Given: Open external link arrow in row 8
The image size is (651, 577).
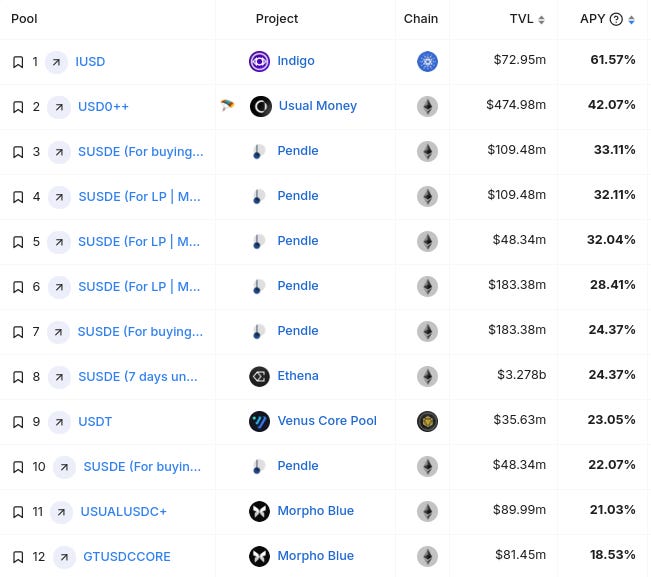Looking at the screenshot, I should pyautogui.click(x=59, y=377).
